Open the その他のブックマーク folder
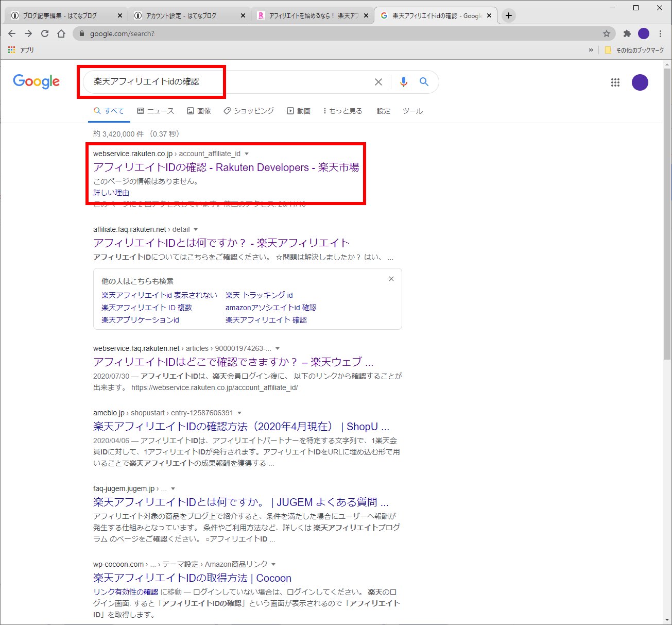 (634, 50)
